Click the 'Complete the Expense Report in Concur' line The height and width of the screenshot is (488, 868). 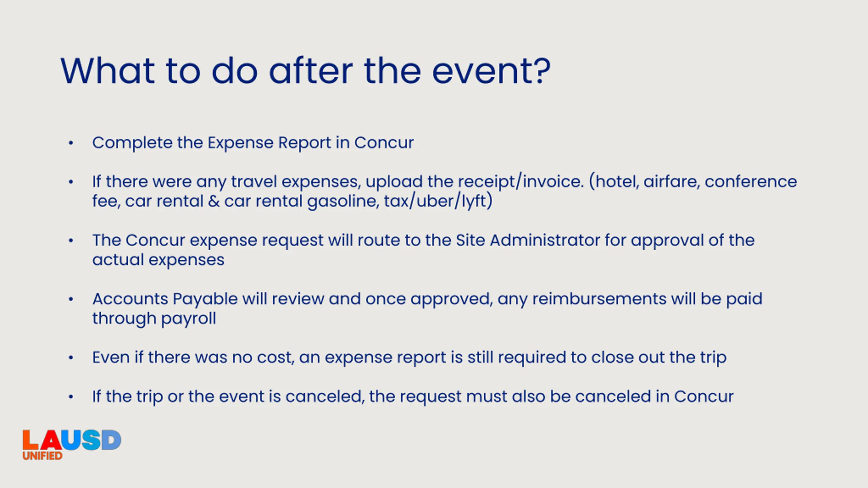[253, 143]
